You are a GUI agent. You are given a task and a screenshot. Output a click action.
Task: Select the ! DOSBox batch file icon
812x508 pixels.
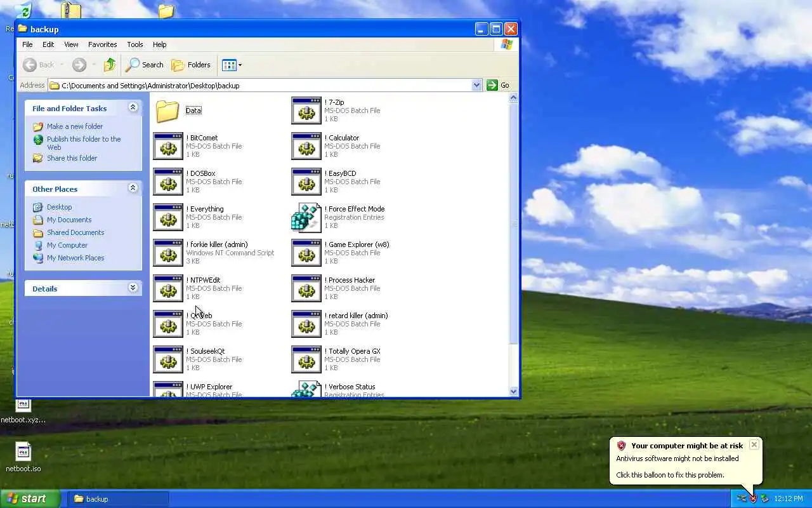click(168, 182)
